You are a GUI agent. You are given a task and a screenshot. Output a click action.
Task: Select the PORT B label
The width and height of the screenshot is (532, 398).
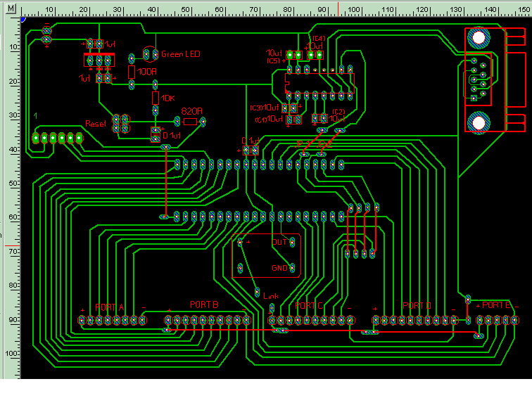[204, 304]
